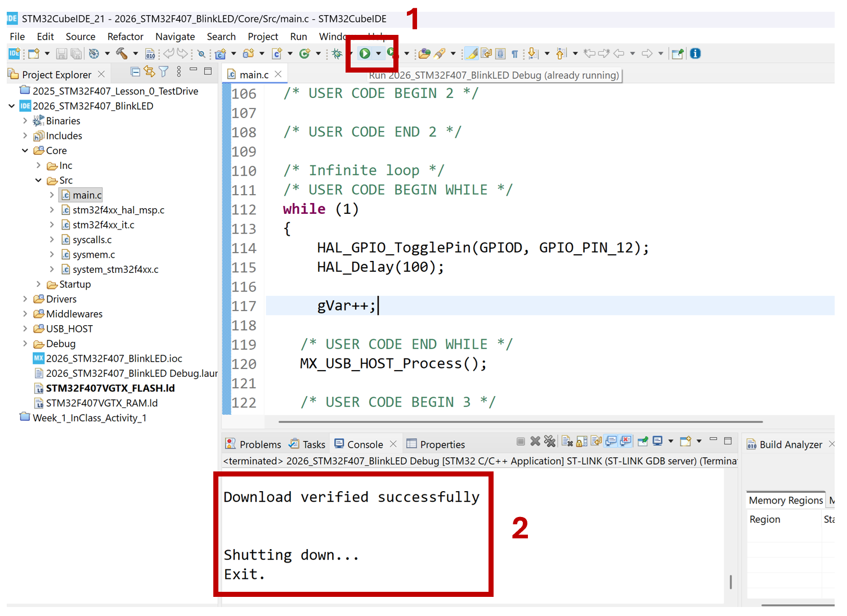The height and width of the screenshot is (616, 847).
Task: Collapse the Core folder node
Action: point(25,150)
